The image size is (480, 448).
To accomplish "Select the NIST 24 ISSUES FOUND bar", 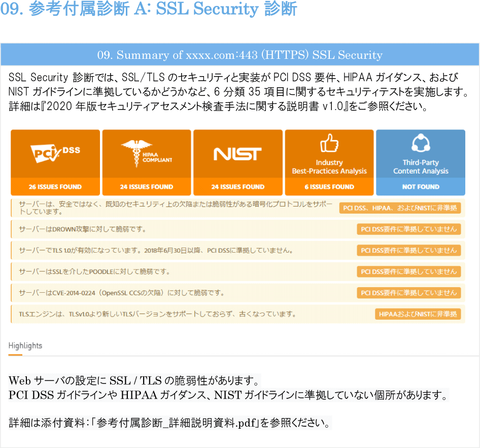I will (238, 187).
